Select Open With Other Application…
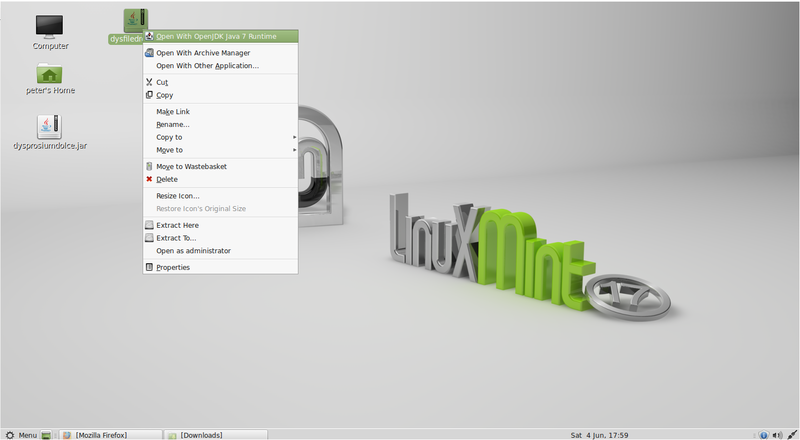 (220, 65)
